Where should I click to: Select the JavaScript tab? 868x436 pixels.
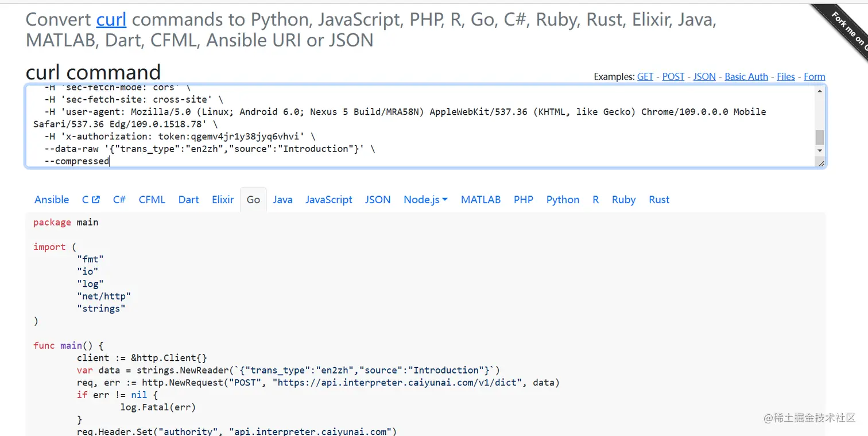329,200
